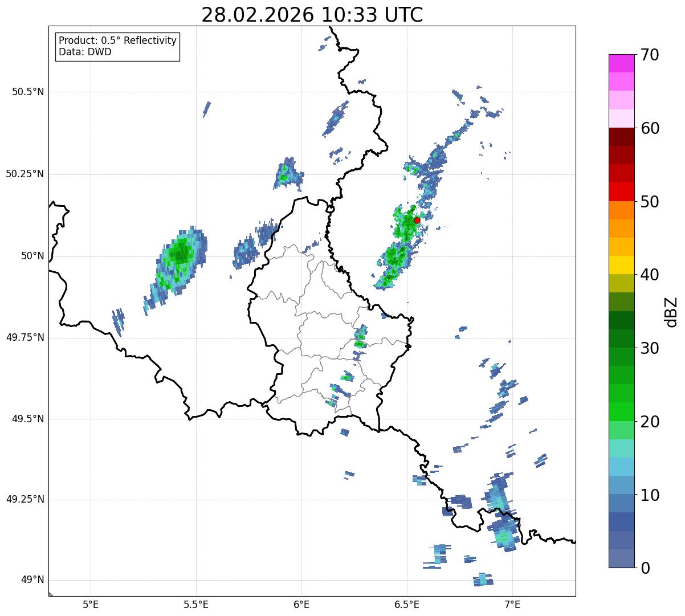Image resolution: width=685 pixels, height=616 pixels.
Task: Click the 50.25°N latitude label
Action: click(x=25, y=174)
